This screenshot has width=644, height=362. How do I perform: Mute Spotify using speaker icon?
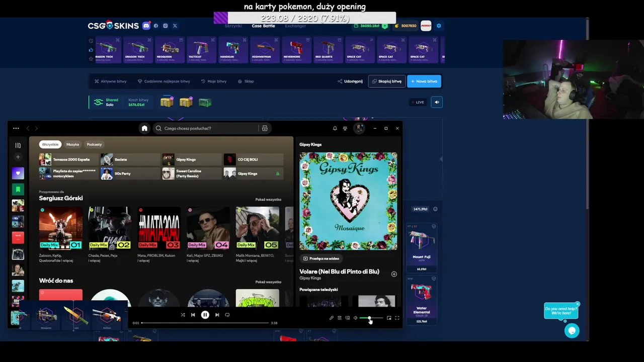[355, 318]
